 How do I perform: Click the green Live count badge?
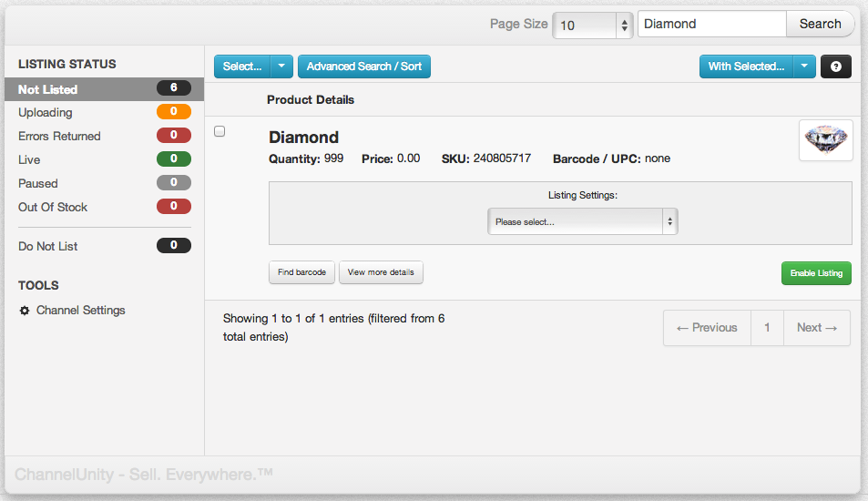click(x=174, y=158)
